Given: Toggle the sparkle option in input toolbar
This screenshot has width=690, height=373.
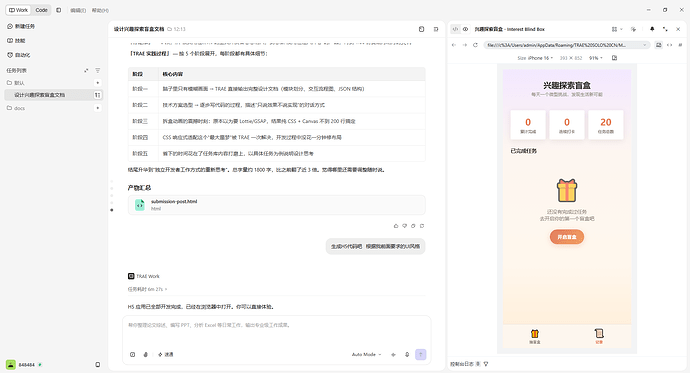Looking at the screenshot, I should coord(166,355).
